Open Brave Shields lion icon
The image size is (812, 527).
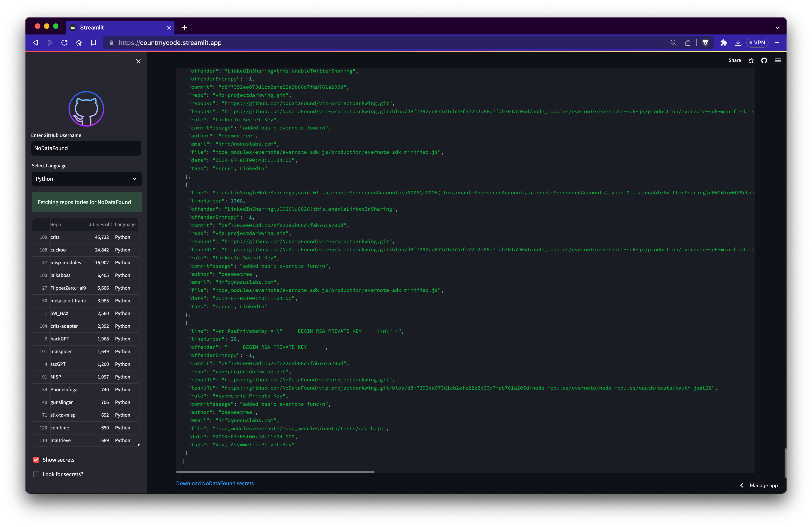[705, 43]
